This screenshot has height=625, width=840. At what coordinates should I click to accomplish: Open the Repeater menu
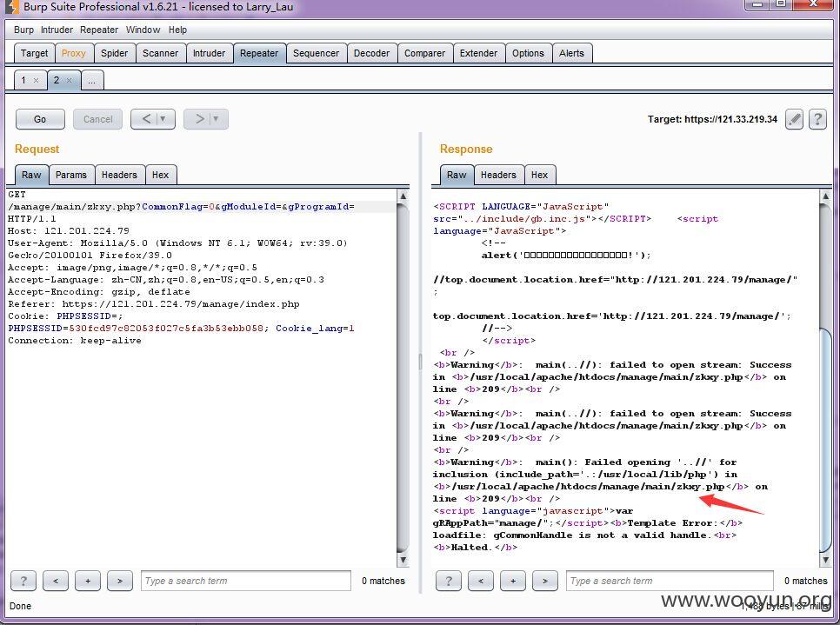click(x=99, y=30)
